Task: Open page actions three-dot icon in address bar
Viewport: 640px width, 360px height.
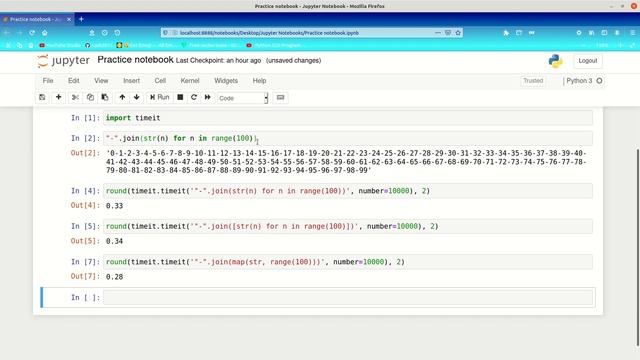Action: click(x=438, y=33)
